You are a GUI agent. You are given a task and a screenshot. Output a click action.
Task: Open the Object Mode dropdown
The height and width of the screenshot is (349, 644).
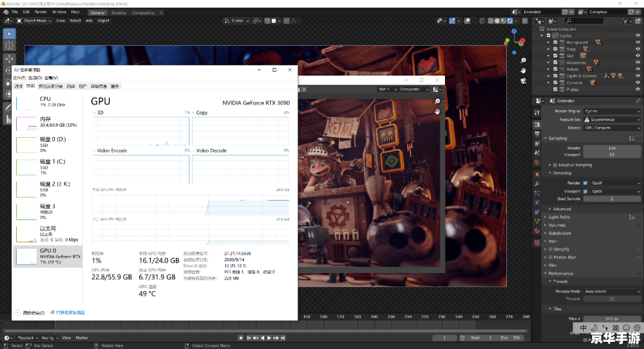coord(34,20)
